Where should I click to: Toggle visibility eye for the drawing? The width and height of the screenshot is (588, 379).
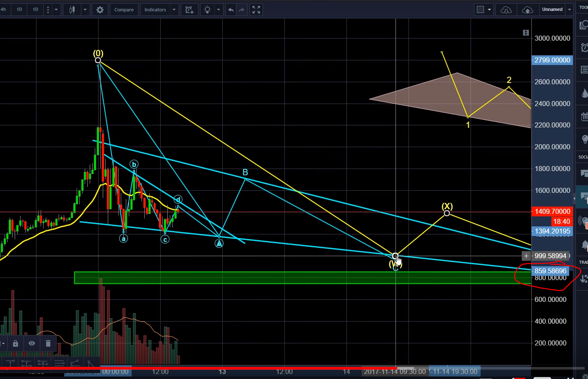pyautogui.click(x=32, y=343)
